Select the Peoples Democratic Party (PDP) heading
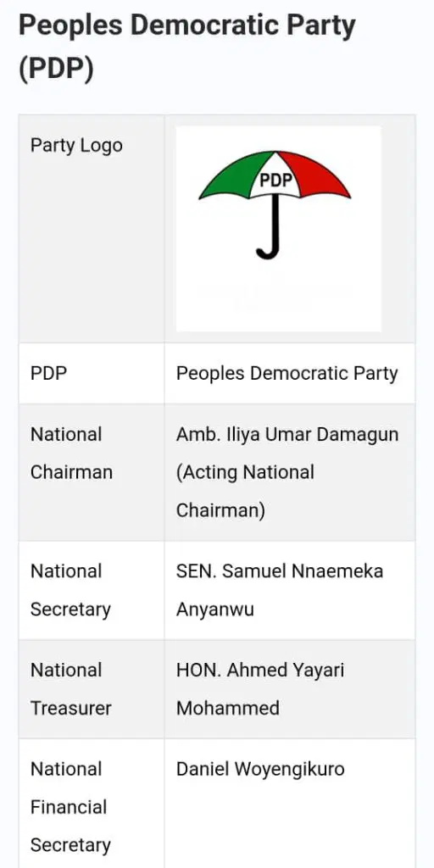The image size is (434, 868). [187, 47]
